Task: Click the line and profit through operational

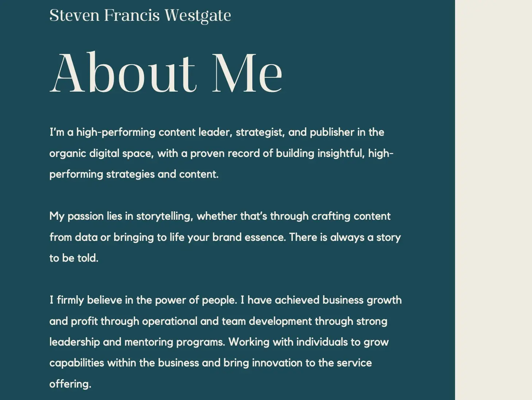Action: click(x=218, y=321)
